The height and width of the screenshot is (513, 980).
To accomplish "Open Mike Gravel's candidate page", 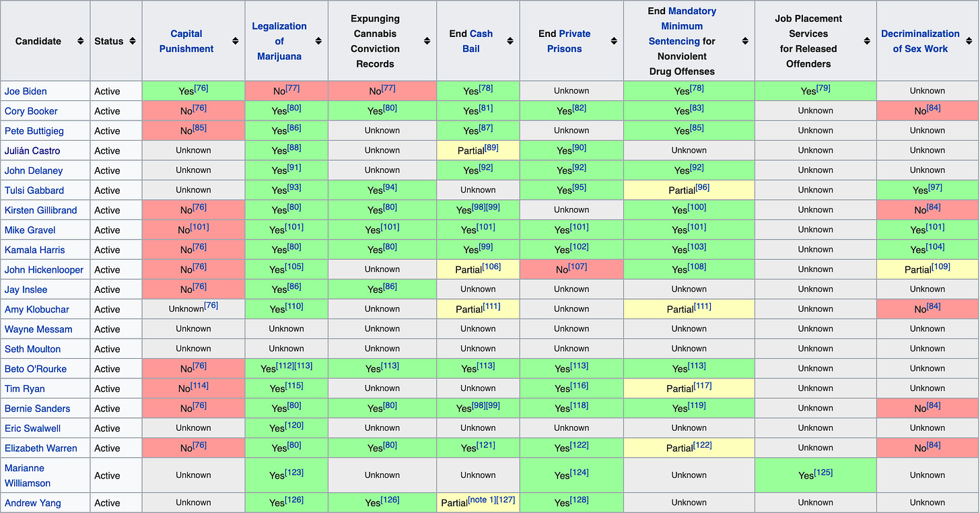I will coord(30,230).
